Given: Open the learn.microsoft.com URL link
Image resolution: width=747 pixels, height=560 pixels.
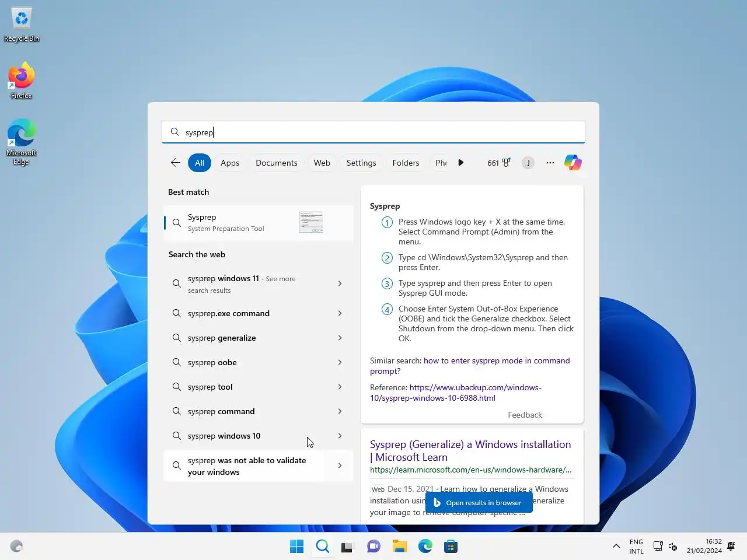Looking at the screenshot, I should pos(470,470).
